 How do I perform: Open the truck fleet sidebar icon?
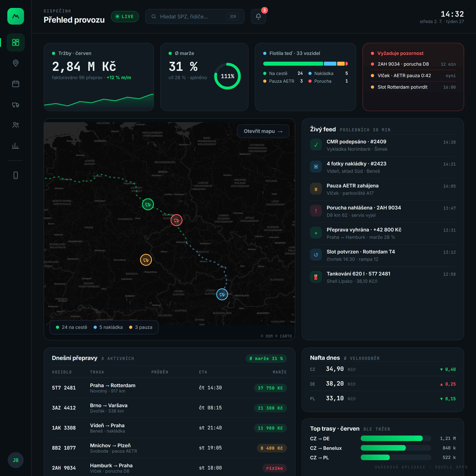15,105
